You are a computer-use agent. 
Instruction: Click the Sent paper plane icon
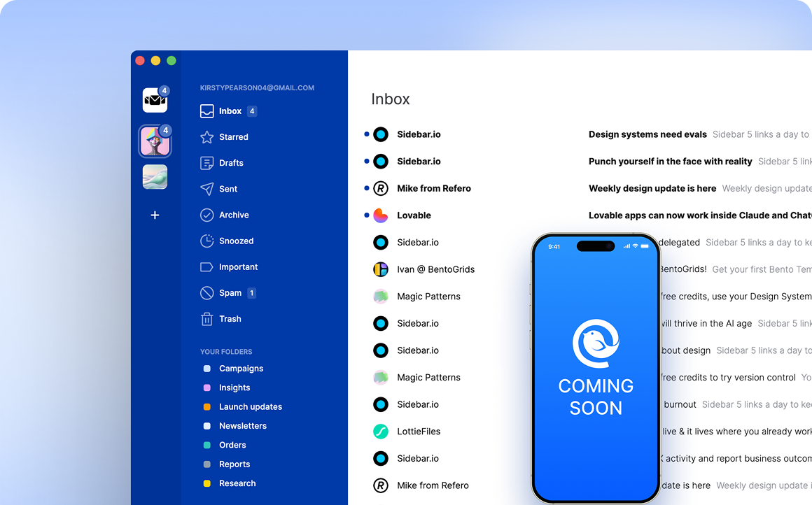tap(206, 189)
